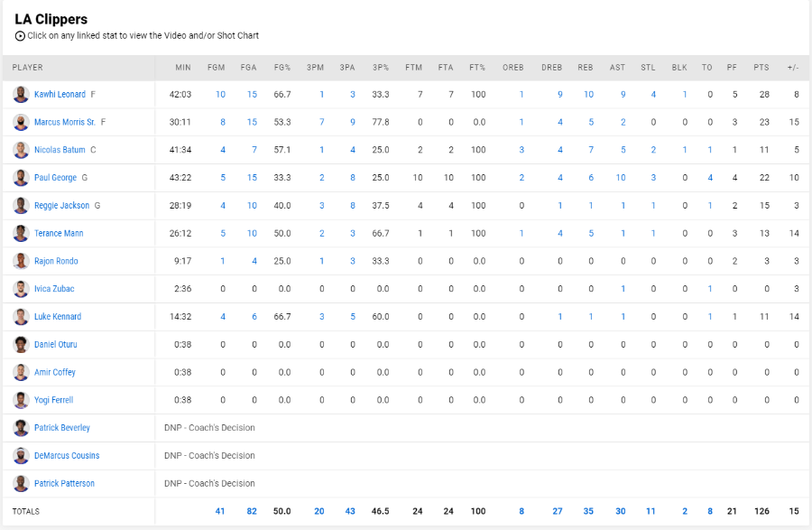View Paul George's 10 assists video

[x=621, y=178]
